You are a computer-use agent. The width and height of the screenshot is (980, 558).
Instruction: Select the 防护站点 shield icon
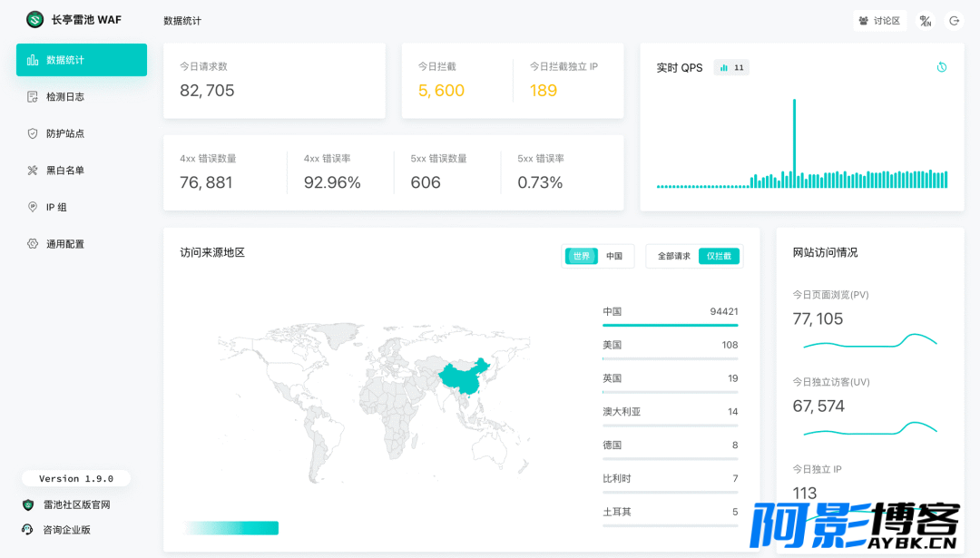[x=33, y=133]
